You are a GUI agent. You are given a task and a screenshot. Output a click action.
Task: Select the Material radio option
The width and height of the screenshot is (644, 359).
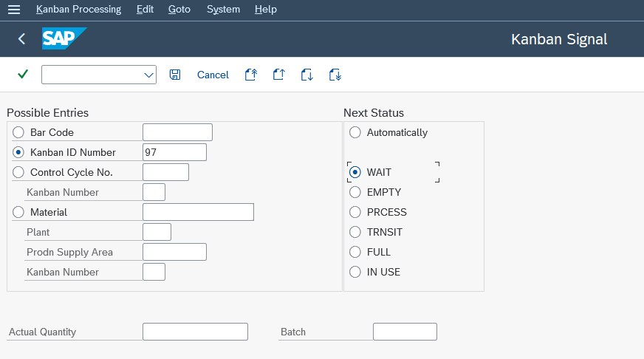(18, 212)
